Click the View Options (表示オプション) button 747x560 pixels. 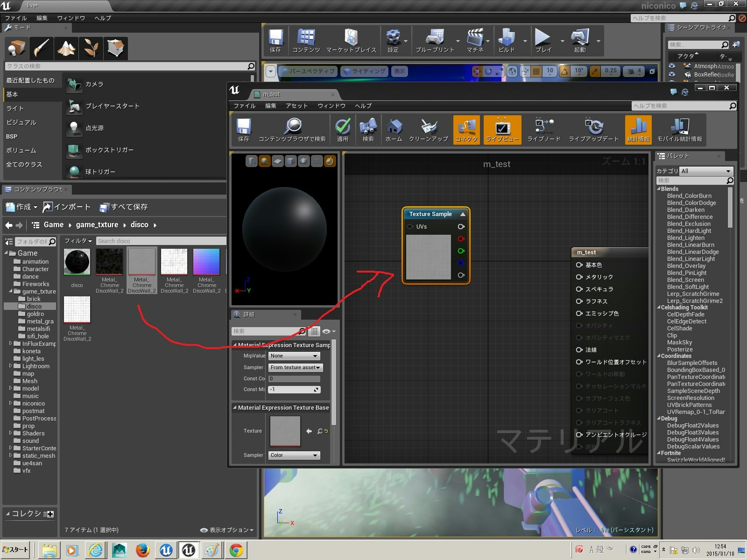coord(227,530)
